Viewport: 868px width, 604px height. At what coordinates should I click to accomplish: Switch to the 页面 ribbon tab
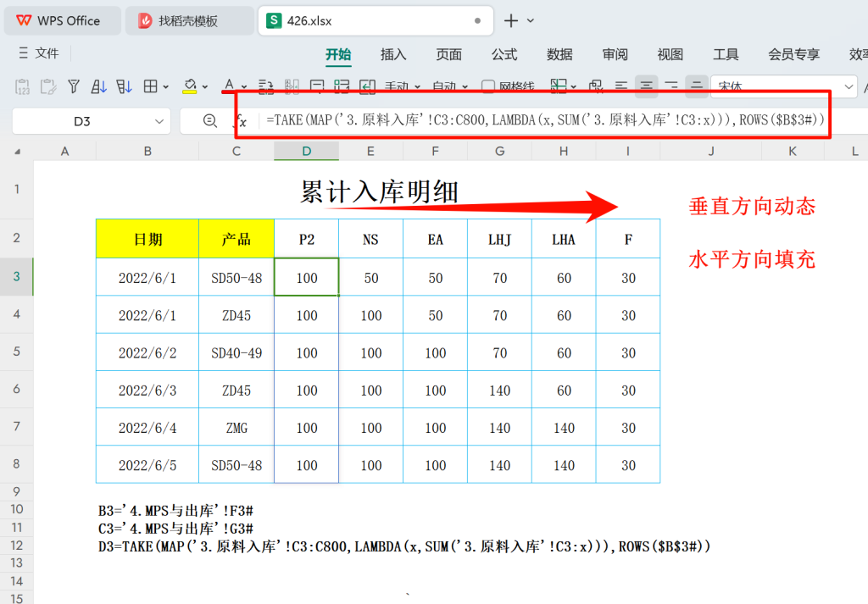point(449,54)
